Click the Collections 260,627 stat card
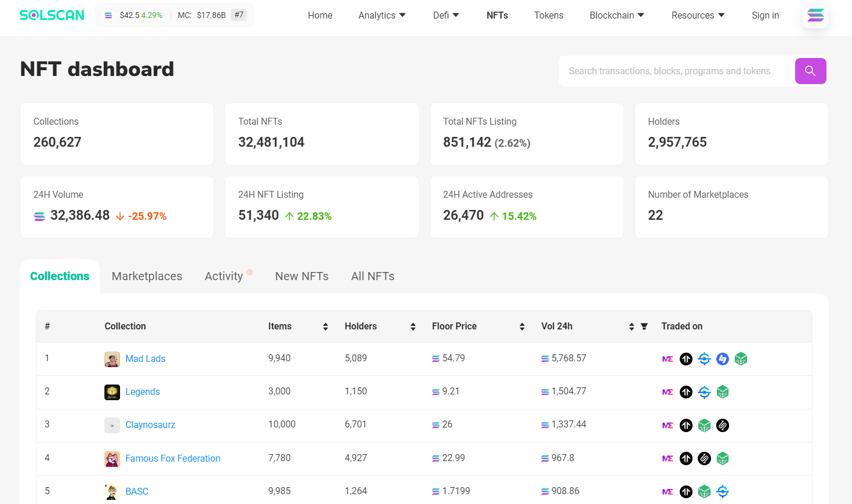 click(117, 134)
